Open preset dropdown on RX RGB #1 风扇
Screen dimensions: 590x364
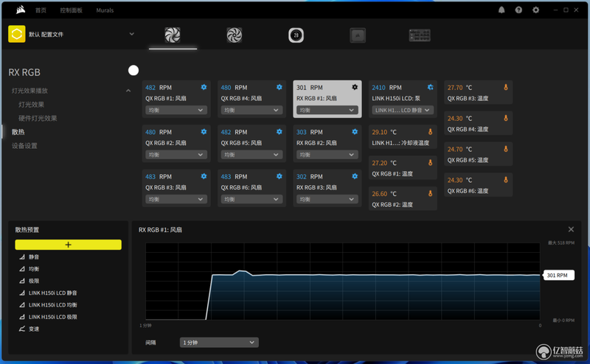tap(327, 111)
